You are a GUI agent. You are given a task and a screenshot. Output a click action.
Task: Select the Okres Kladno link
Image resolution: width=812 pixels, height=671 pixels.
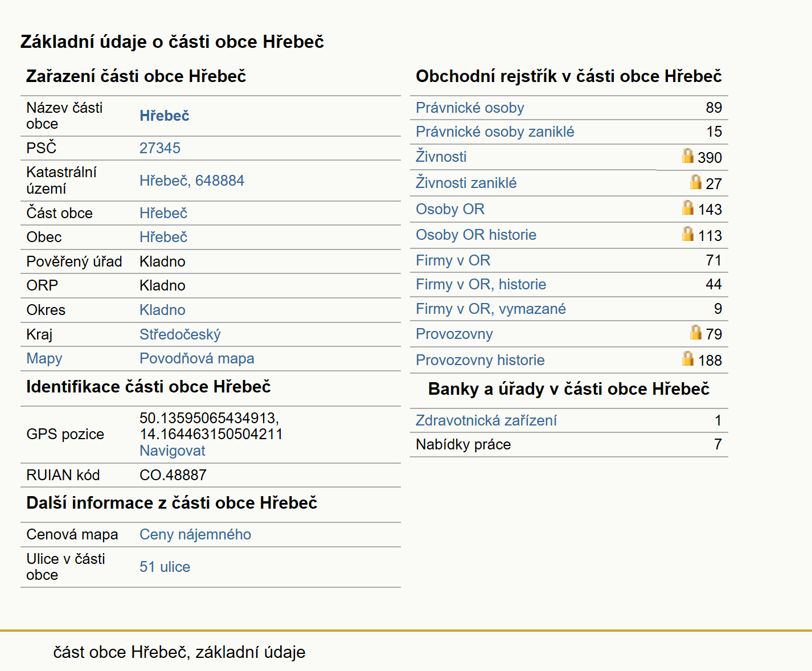tap(162, 310)
